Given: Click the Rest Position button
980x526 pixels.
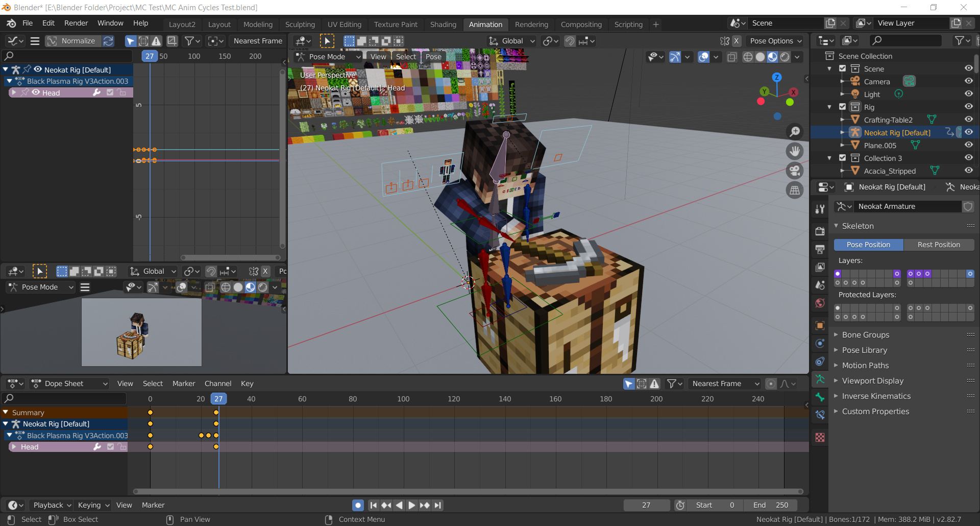Looking at the screenshot, I should point(939,245).
